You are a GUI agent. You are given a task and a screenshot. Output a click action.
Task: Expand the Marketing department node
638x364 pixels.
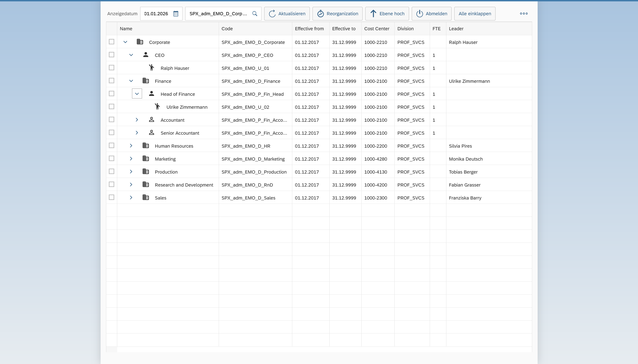[x=131, y=159]
